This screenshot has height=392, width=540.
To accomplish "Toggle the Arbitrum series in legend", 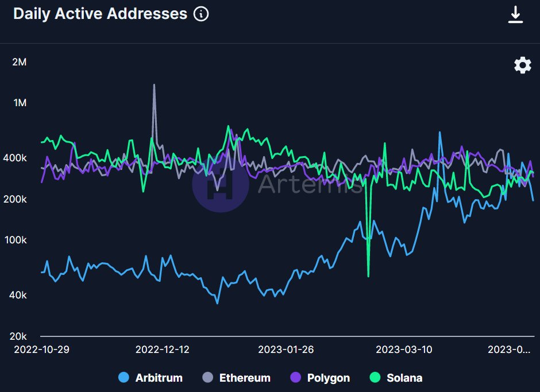I will pyautogui.click(x=150, y=378).
